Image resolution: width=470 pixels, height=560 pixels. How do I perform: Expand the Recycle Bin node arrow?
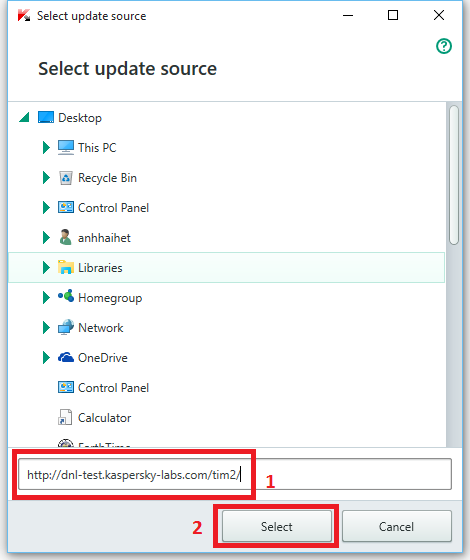click(x=46, y=178)
